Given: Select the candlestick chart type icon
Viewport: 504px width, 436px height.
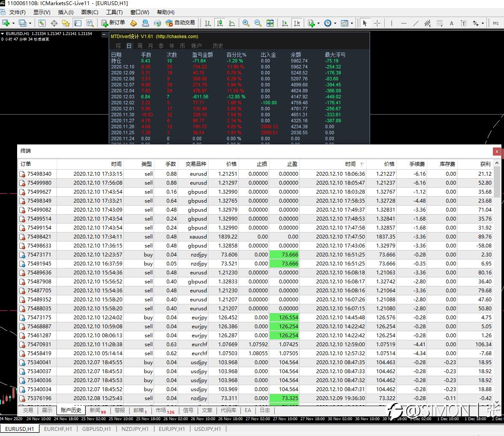Looking at the screenshot, I should [220, 23].
